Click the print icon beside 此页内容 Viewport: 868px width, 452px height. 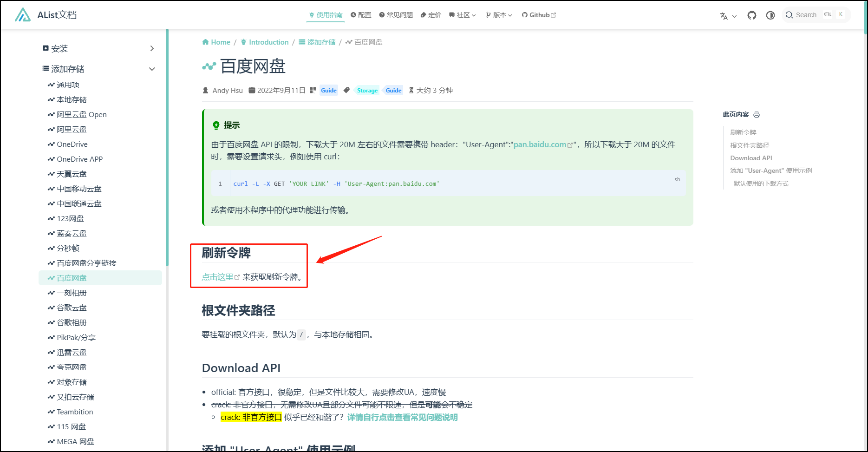[x=757, y=115]
